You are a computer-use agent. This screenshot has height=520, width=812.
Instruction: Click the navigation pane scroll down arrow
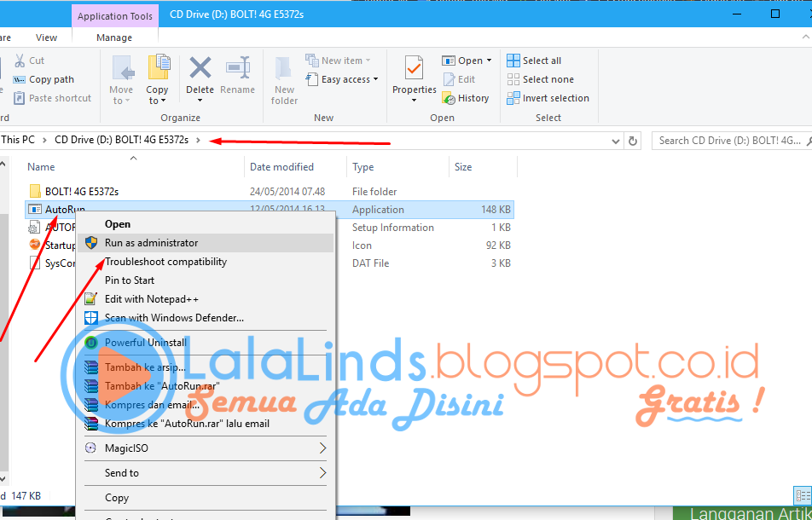(3, 479)
